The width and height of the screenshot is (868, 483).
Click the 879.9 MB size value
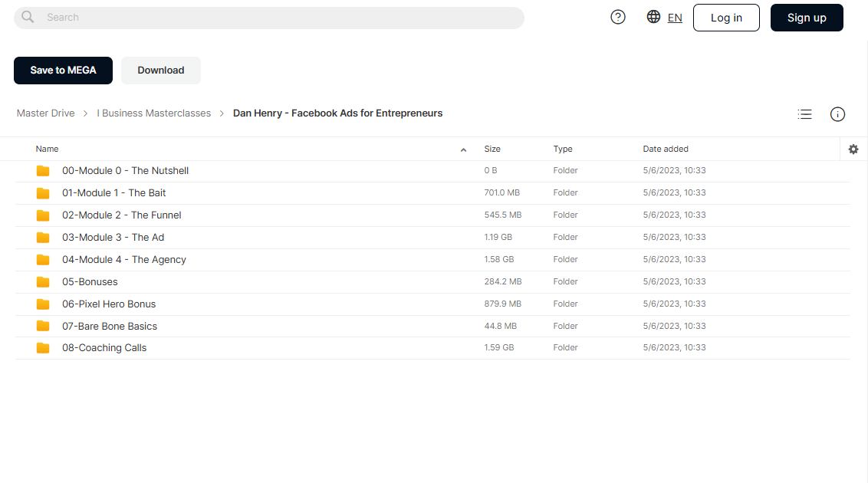(x=503, y=303)
